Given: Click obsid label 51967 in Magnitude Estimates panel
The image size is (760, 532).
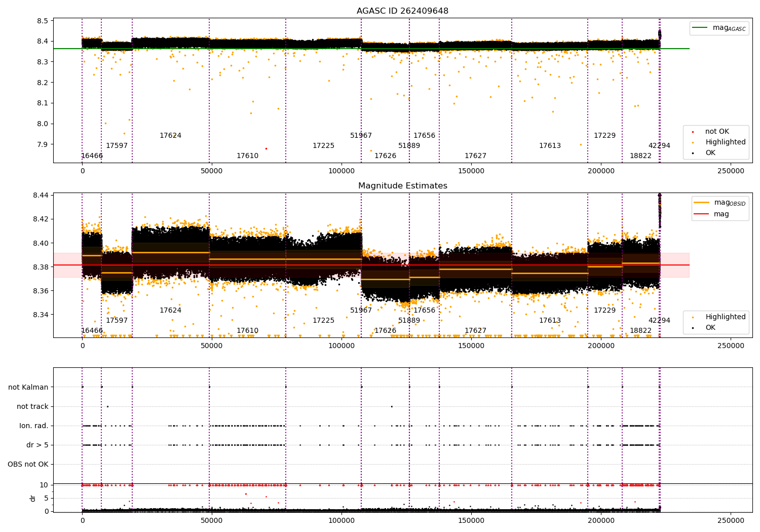Looking at the screenshot, I should [361, 311].
